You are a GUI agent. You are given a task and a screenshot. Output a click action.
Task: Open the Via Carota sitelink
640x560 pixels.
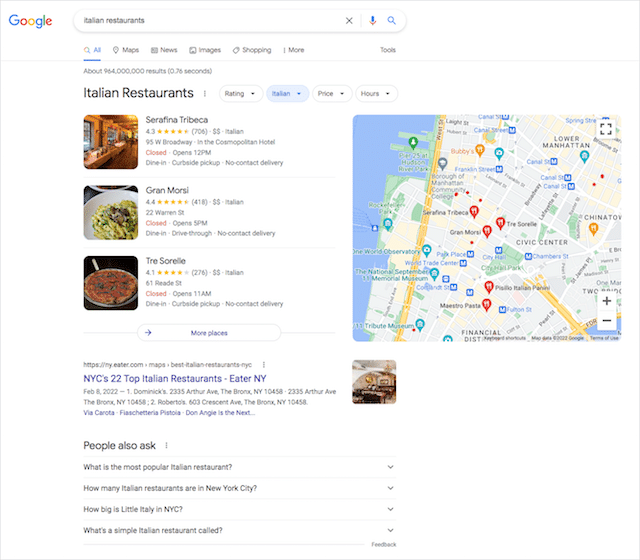pyautogui.click(x=99, y=413)
